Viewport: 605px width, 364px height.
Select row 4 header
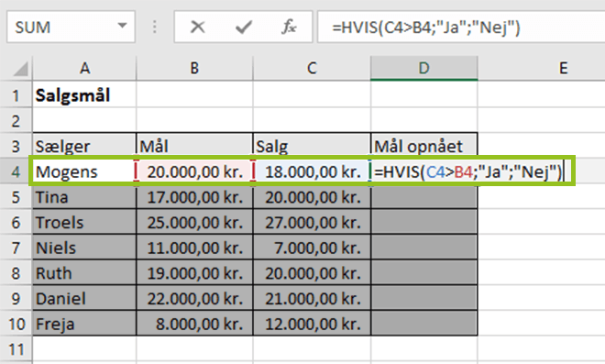[x=16, y=171]
